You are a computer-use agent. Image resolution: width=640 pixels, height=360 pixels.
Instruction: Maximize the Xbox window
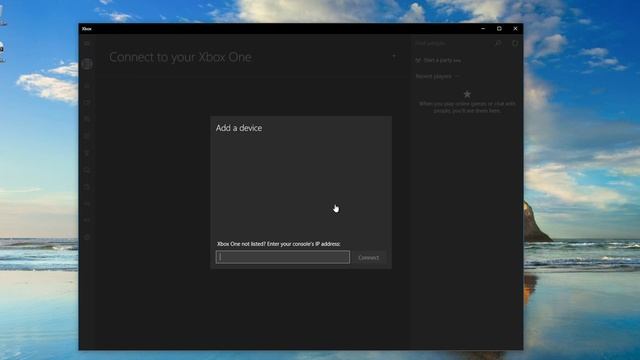click(499, 29)
